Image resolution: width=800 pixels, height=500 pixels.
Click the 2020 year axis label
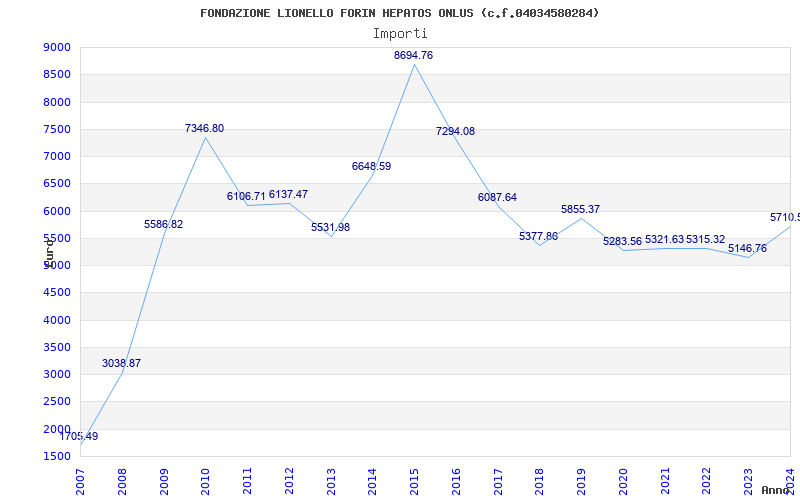click(x=623, y=482)
